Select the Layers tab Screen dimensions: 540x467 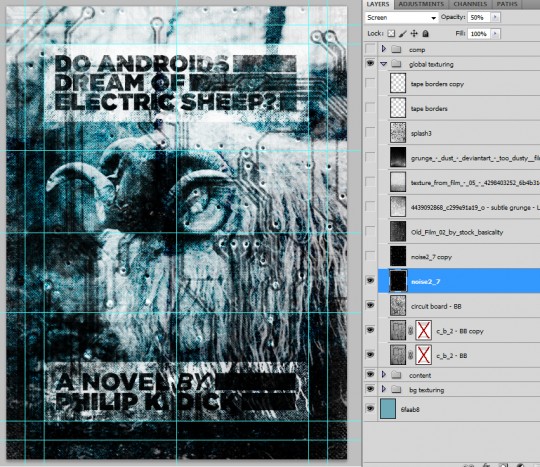click(x=378, y=4)
